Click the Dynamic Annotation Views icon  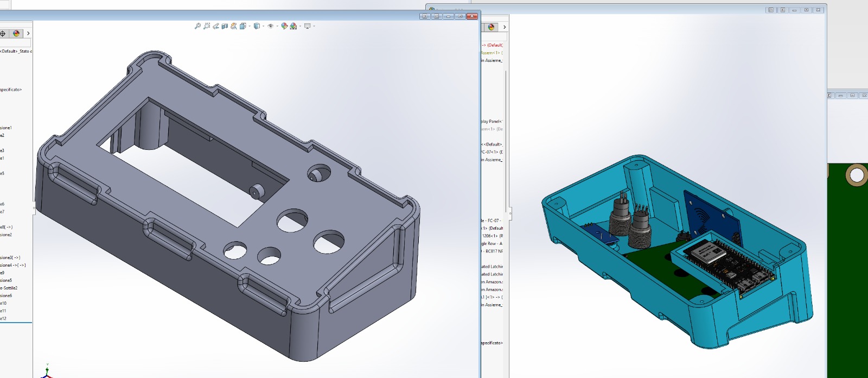coord(234,26)
